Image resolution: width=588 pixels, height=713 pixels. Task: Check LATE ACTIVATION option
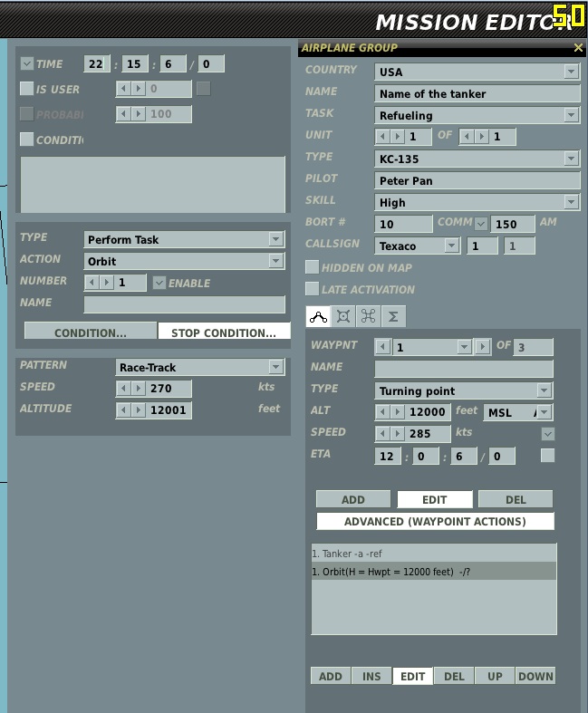[x=312, y=289]
